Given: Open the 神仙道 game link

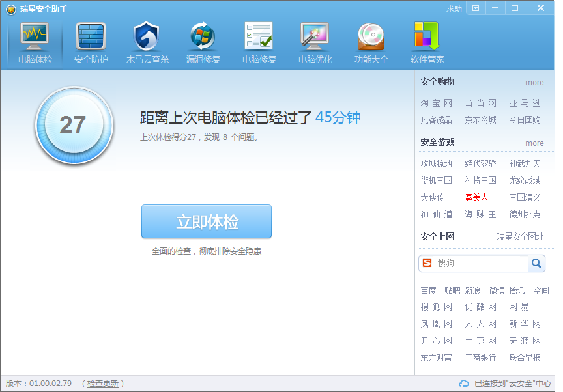Looking at the screenshot, I should 436,214.
